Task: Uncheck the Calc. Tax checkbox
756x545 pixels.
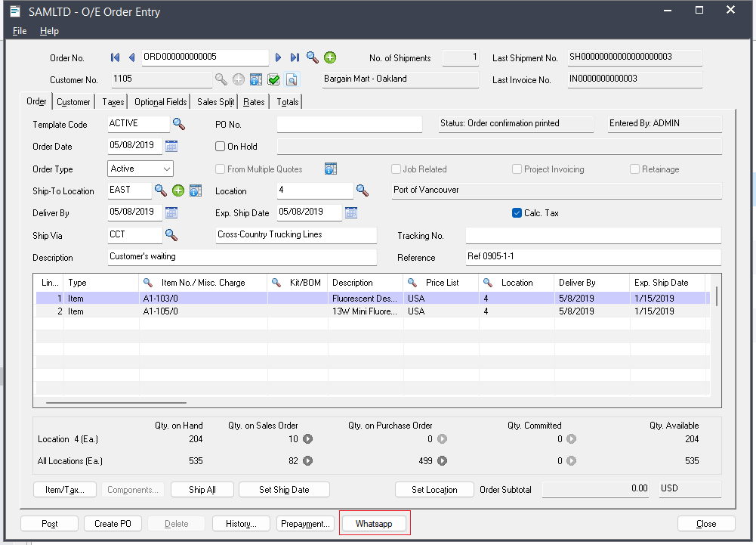Action: pyautogui.click(x=517, y=213)
